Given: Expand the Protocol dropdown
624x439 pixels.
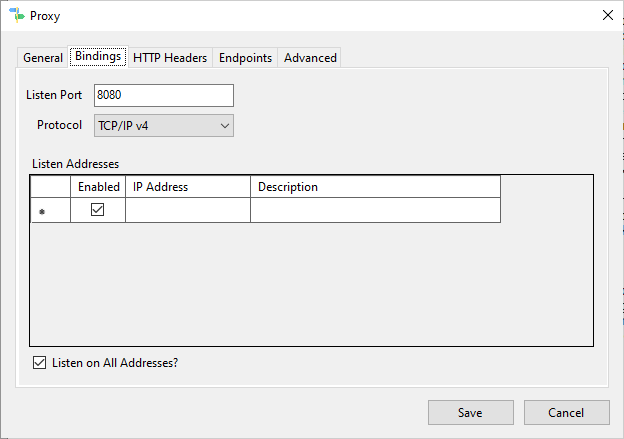Looking at the screenshot, I should click(x=164, y=126).
